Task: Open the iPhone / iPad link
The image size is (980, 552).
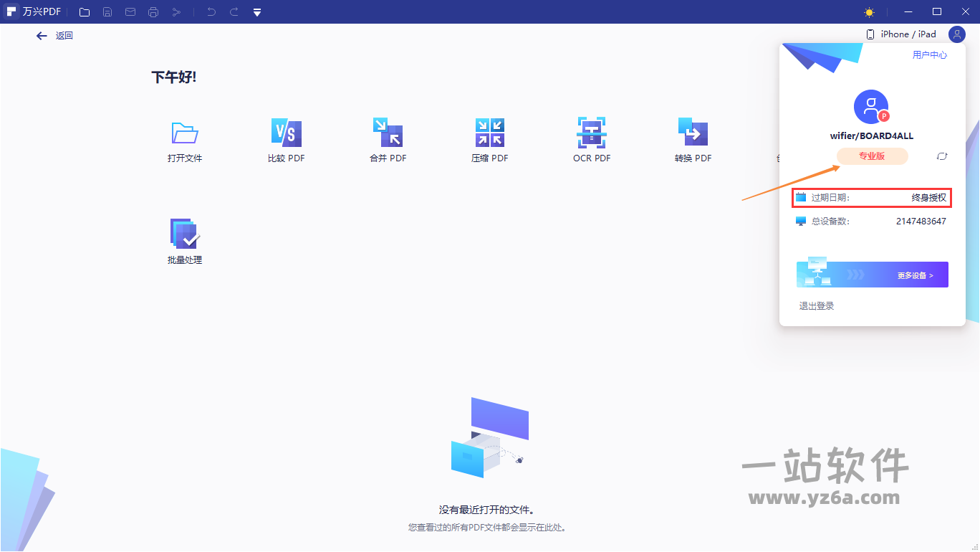Action: [x=901, y=34]
